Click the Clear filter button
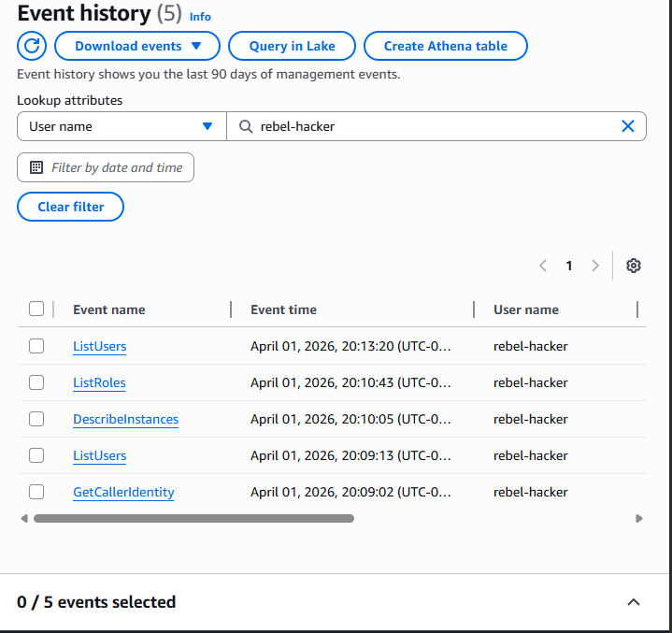Screen dimensions: 672x633 71,207
